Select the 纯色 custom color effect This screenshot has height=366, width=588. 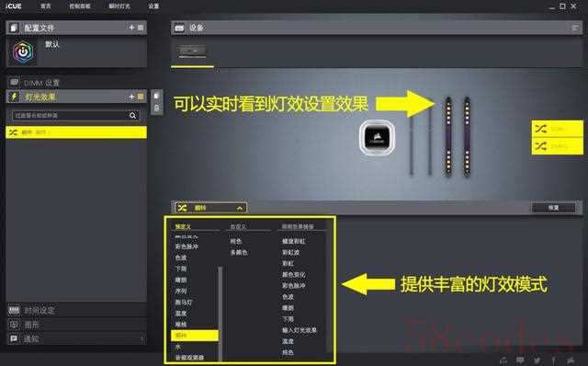(x=236, y=241)
